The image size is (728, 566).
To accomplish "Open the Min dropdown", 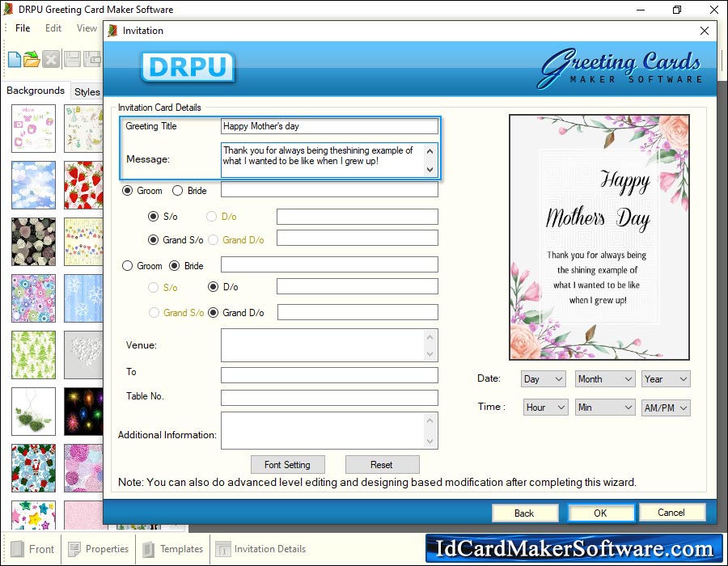I will click(605, 408).
